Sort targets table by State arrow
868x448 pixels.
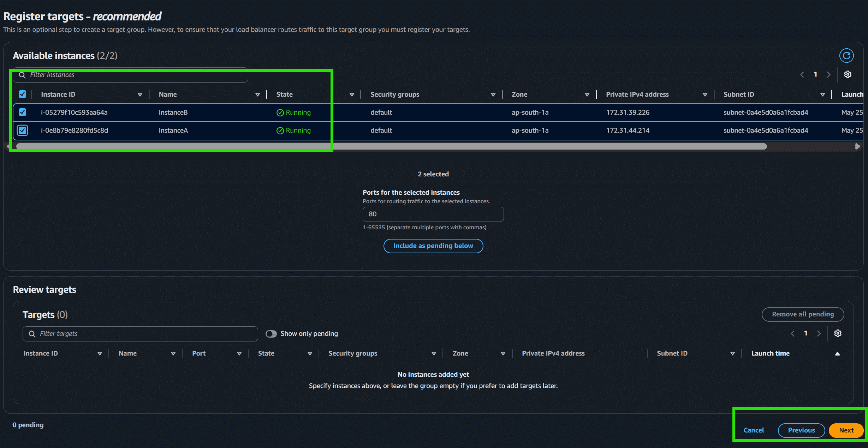pyautogui.click(x=310, y=353)
